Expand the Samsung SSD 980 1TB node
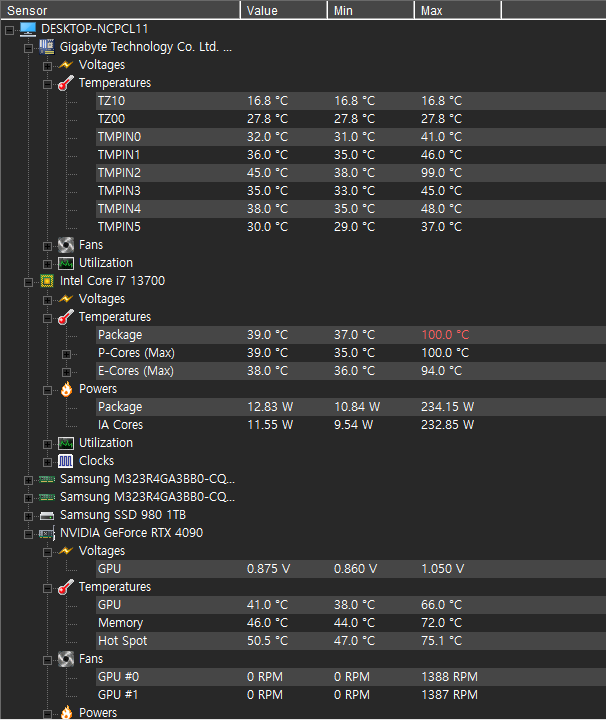 28,517
